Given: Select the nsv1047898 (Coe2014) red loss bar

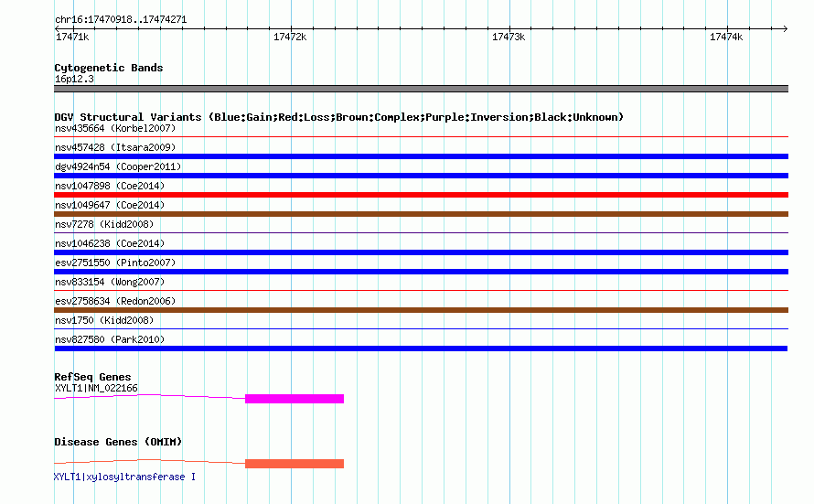Looking at the screenshot, I should (x=421, y=195).
